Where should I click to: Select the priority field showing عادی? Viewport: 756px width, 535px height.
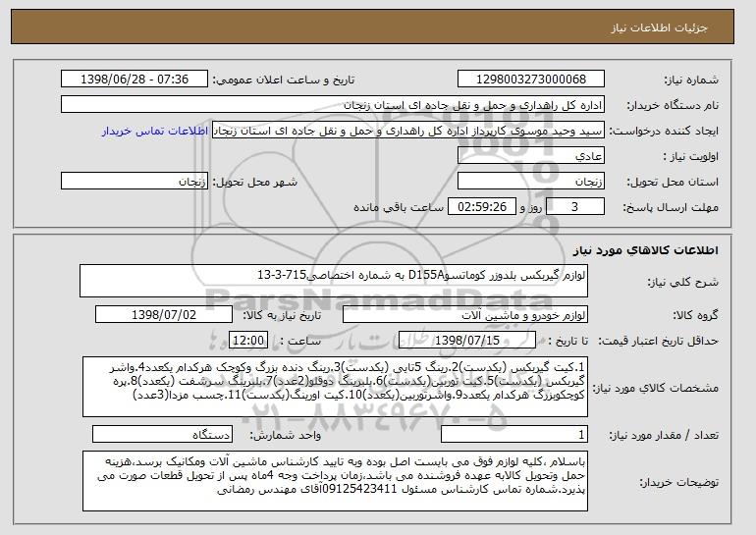531,156
